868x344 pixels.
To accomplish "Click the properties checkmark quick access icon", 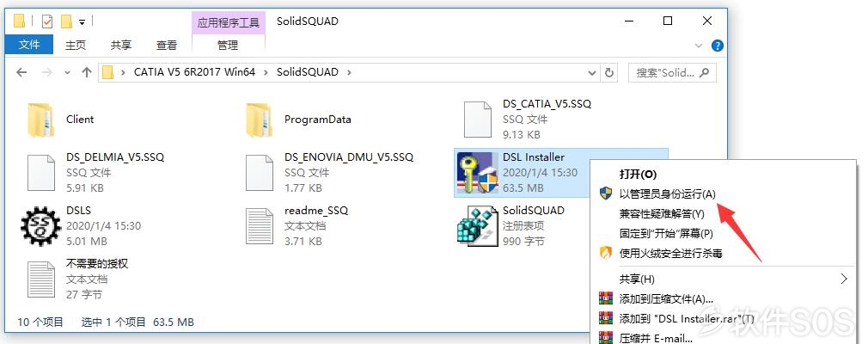I will (x=47, y=21).
